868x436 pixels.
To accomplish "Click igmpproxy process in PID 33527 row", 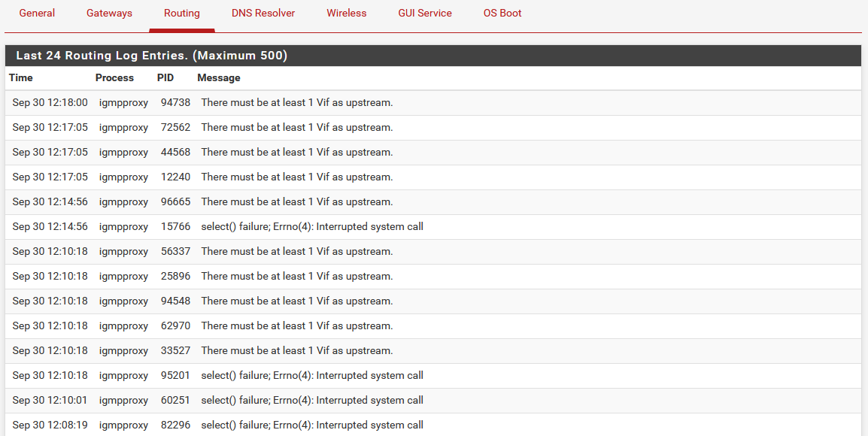I will [123, 351].
